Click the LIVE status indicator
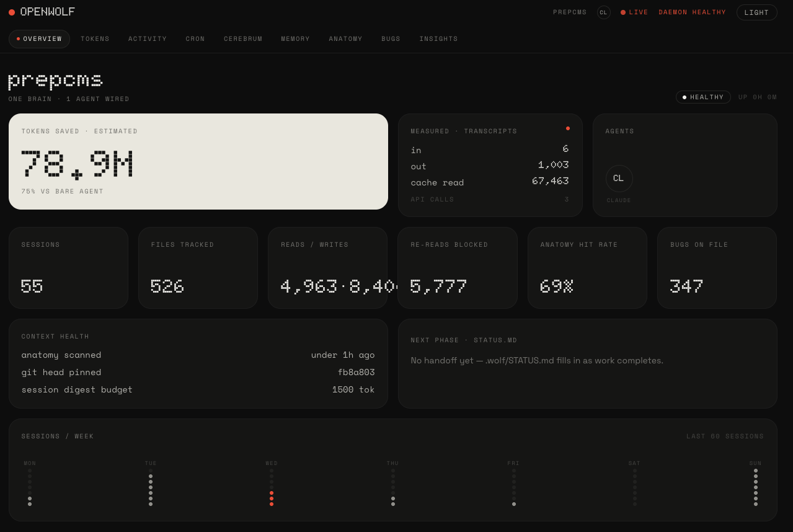Screen dimensions: 793x532 (x=634, y=12)
